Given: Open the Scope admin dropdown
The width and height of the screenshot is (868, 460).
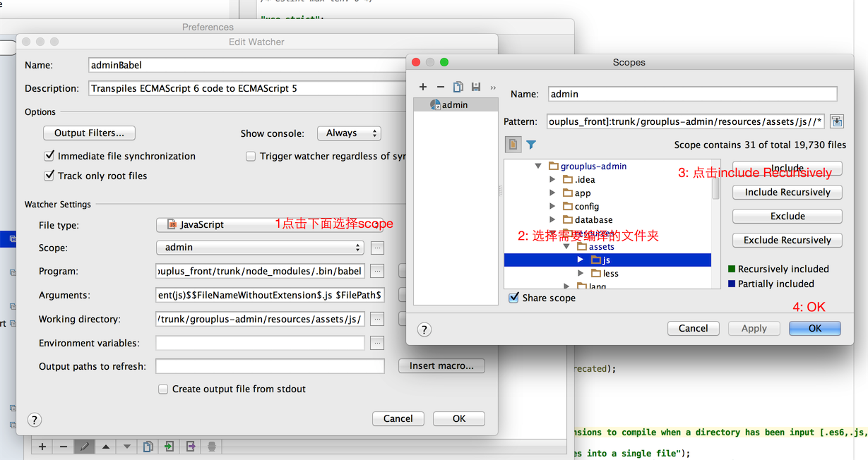Looking at the screenshot, I should 260,248.
